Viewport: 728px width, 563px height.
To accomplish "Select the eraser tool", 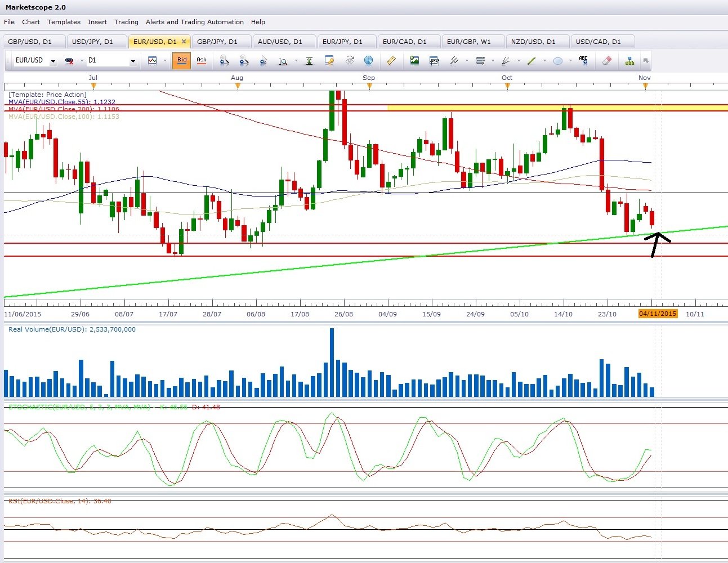I will pyautogui.click(x=606, y=60).
